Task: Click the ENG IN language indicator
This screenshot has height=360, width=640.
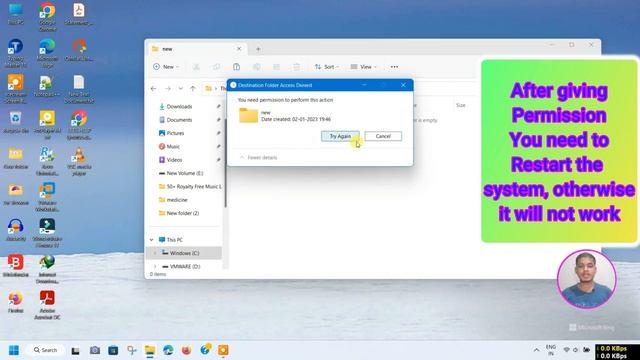Action: tap(551, 350)
